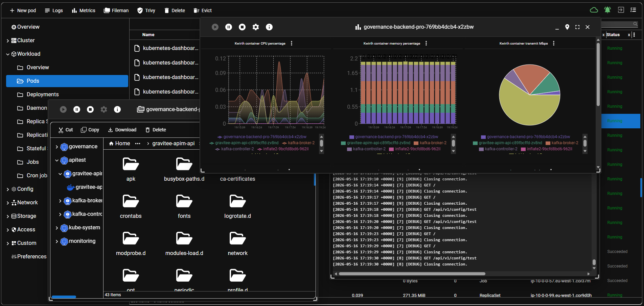Pin the metrics window
Screen dimensions: 644x306
(x=567, y=27)
